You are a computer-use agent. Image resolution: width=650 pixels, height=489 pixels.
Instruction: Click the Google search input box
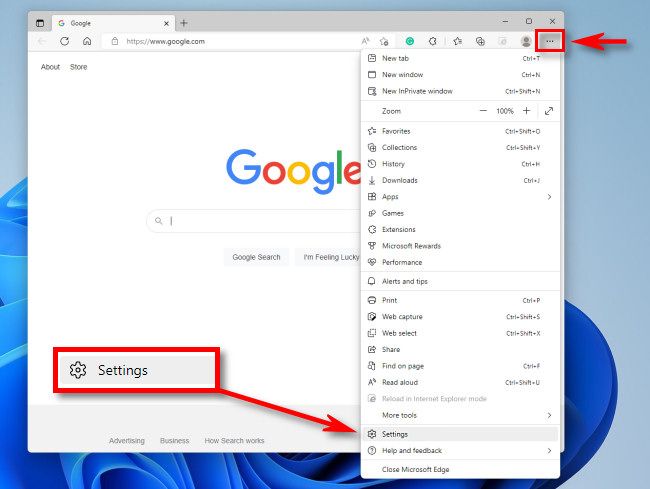254,221
